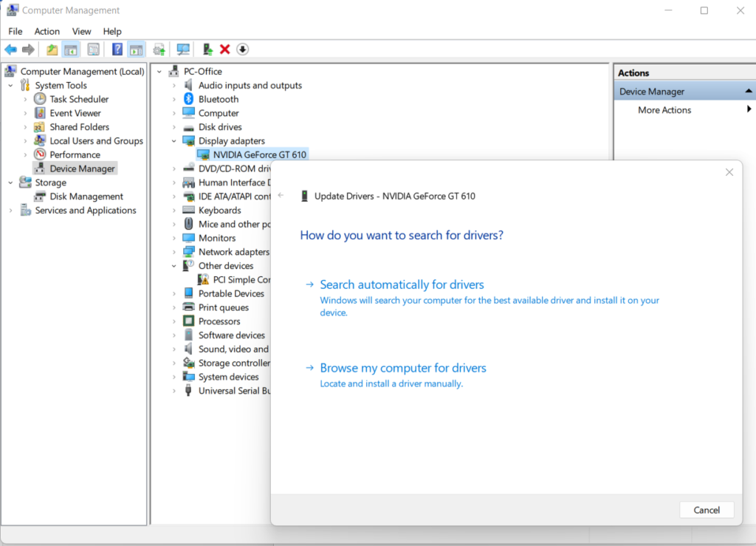The height and width of the screenshot is (546, 756).
Task: Click the Task Scheduler clock icon
Action: [x=40, y=99]
